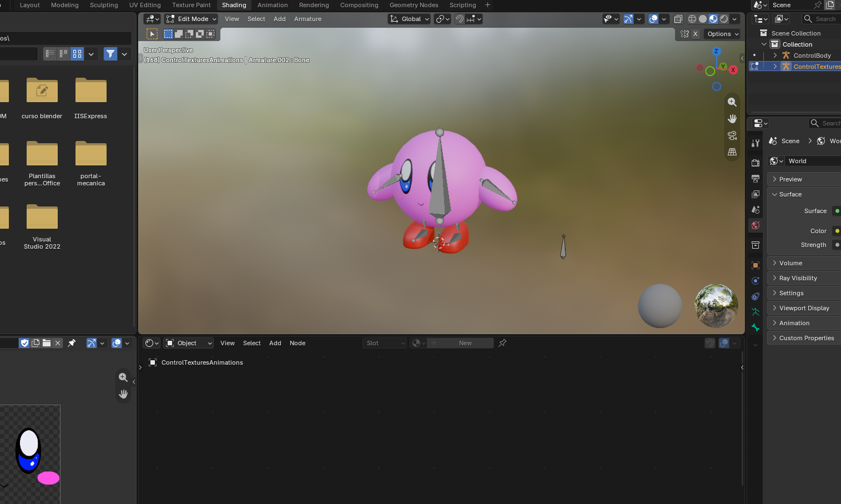
Task: Open the viewport Options dropdown
Action: [x=723, y=34]
